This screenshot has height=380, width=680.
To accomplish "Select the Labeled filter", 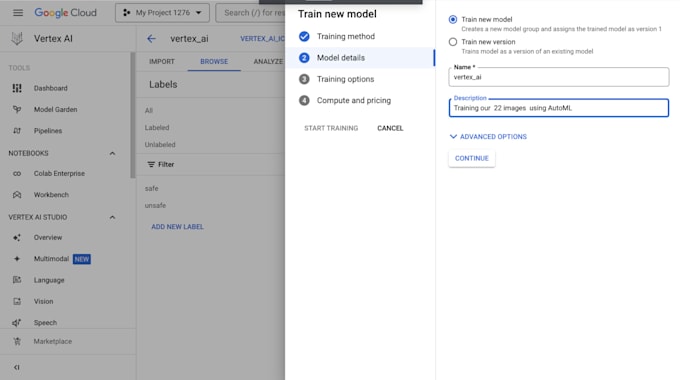I will tap(157, 128).
